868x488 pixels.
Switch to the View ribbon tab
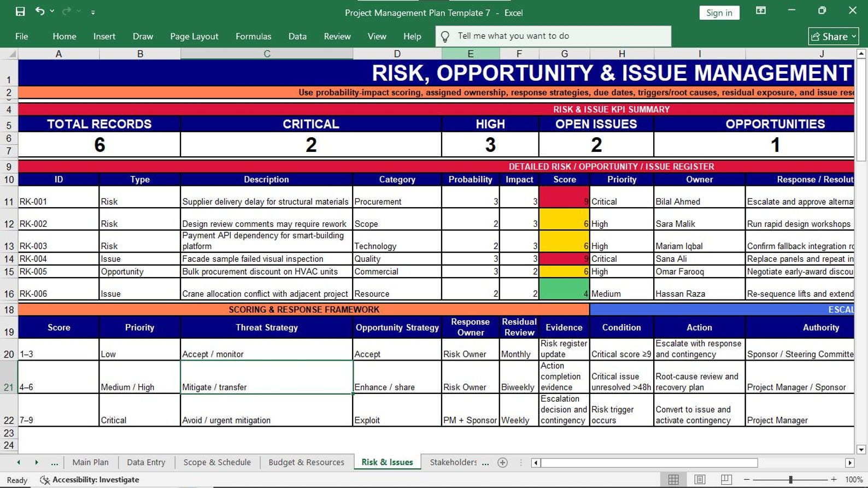pyautogui.click(x=377, y=36)
